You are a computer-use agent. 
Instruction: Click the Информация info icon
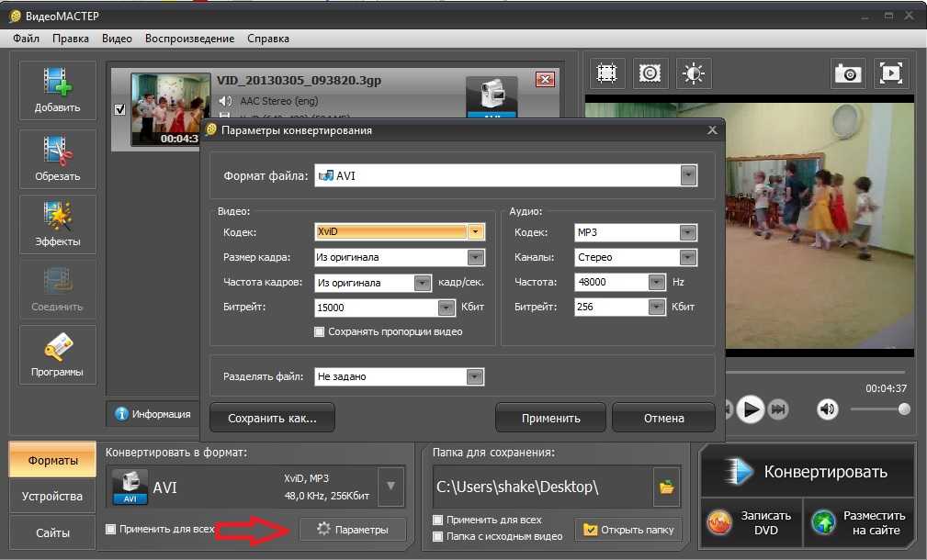(122, 414)
